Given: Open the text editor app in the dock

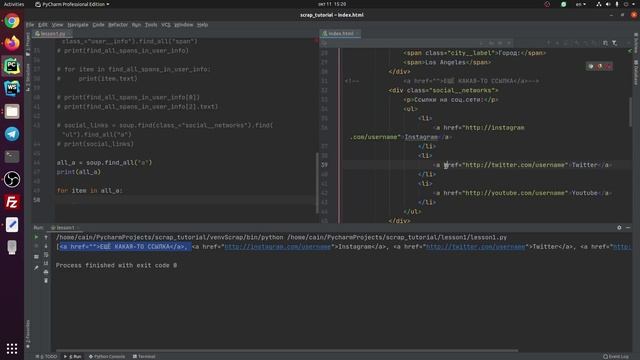Looking at the screenshot, I should [x=12, y=224].
